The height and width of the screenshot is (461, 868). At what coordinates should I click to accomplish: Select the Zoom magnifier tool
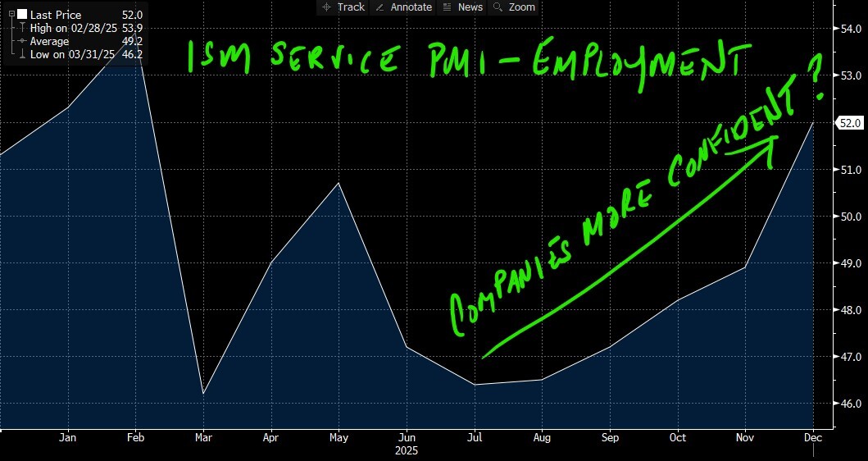tap(514, 7)
